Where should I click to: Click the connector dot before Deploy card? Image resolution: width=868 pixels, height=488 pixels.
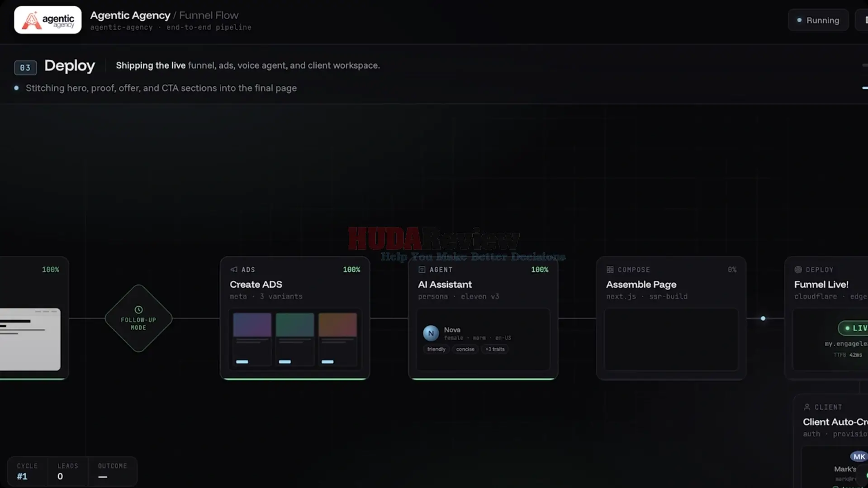(763, 318)
